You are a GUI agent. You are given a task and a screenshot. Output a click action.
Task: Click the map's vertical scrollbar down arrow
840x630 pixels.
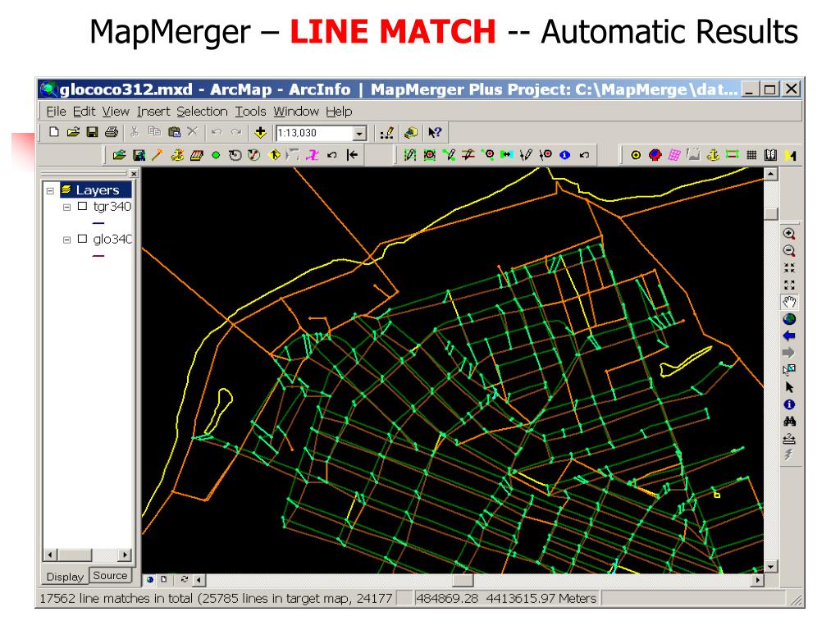(770, 566)
